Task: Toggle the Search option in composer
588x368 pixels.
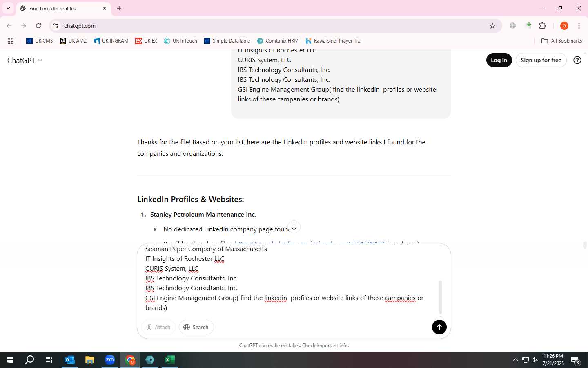Action: click(x=196, y=327)
